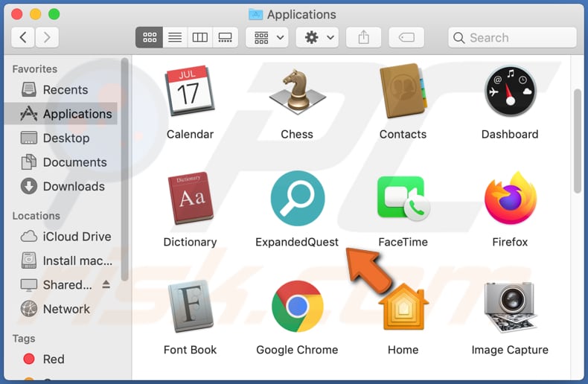The width and height of the screenshot is (588, 384).
Task: Open Desktop in the sidebar
Action: coord(62,138)
